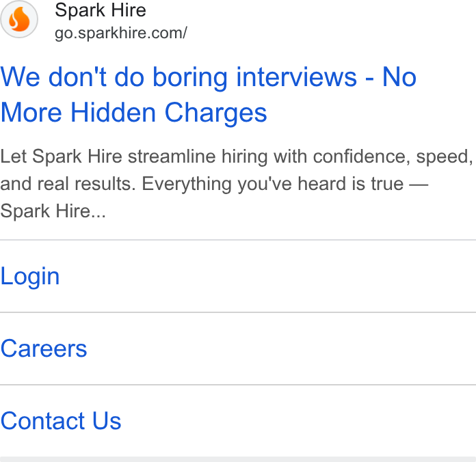Viewport: 476px width, 462px height.
Task: Click the truncated 'Spark Hire...' description ending
Action: click(x=53, y=211)
